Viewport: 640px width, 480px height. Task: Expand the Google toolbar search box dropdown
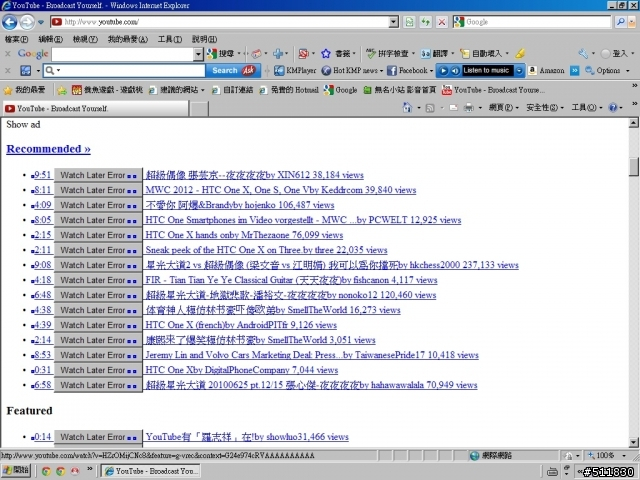coord(198,54)
